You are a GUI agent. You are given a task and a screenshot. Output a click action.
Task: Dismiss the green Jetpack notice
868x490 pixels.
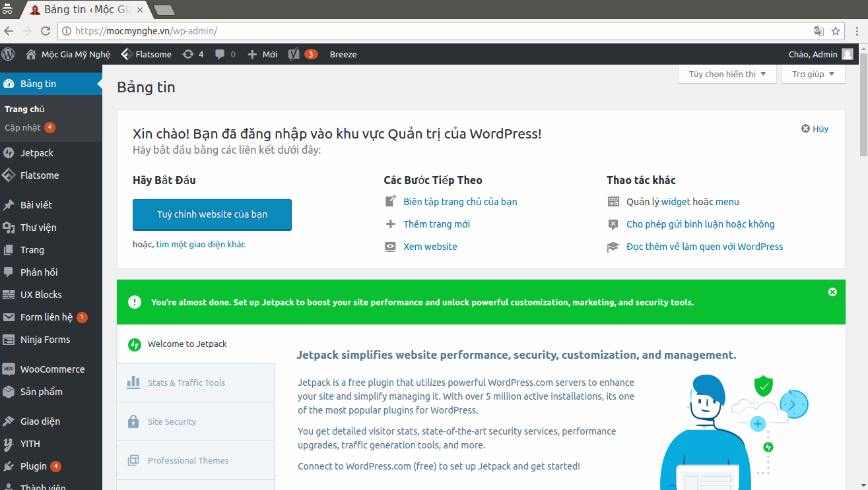[x=832, y=291]
